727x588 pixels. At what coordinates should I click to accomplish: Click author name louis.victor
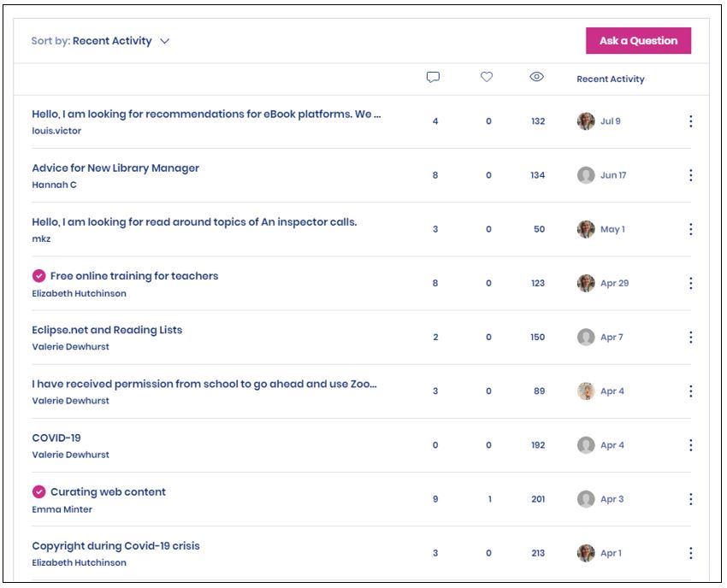pyautogui.click(x=56, y=132)
